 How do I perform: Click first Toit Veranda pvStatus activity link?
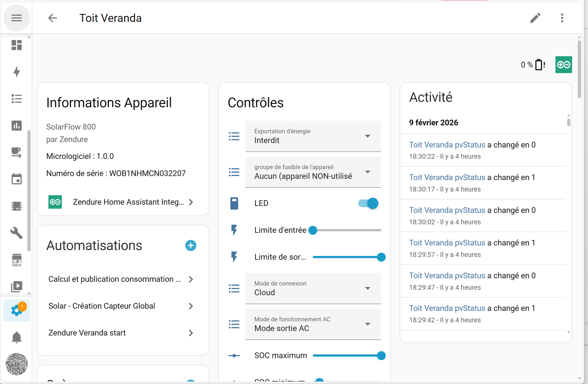447,145
